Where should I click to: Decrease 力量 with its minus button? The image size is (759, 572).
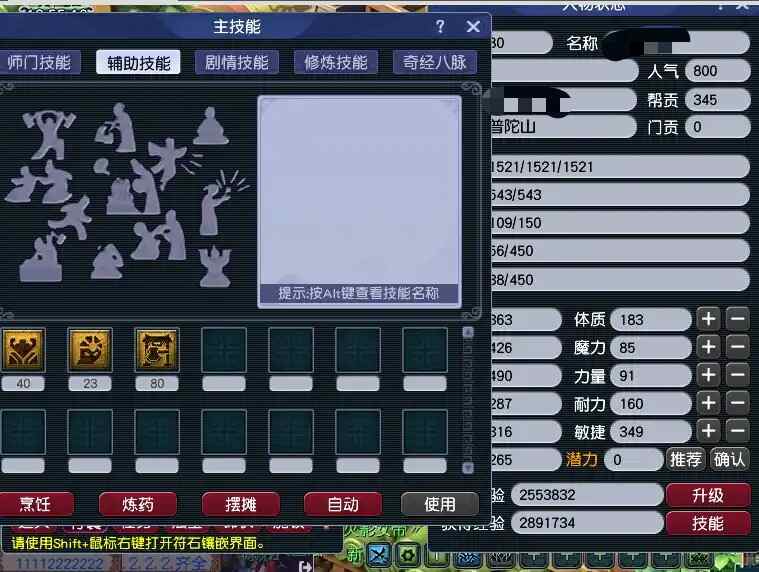[737, 375]
